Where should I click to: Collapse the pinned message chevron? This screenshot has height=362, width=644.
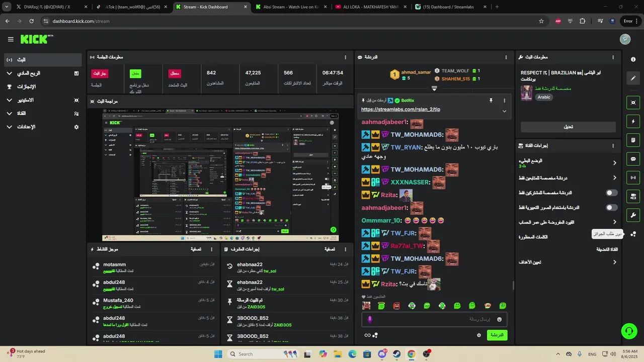504,111
